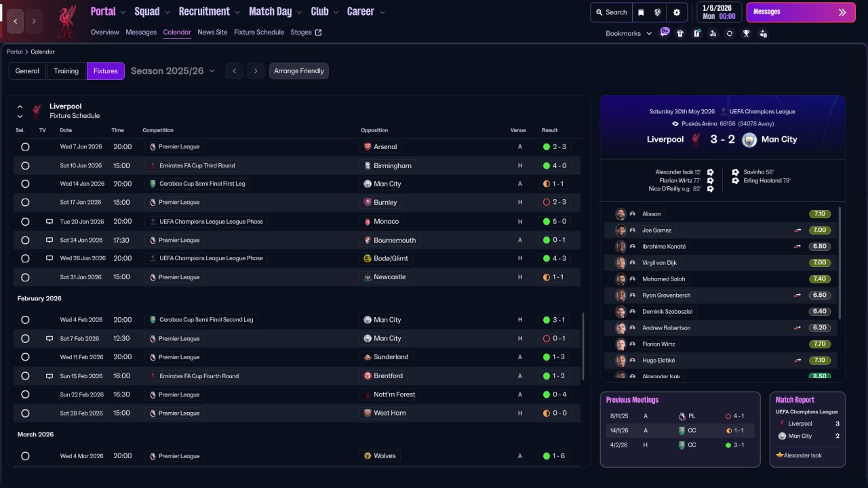Click the Liverpool crest beside the 3 - 2 score
Image resolution: width=868 pixels, height=488 pixels.
pyautogui.click(x=696, y=140)
